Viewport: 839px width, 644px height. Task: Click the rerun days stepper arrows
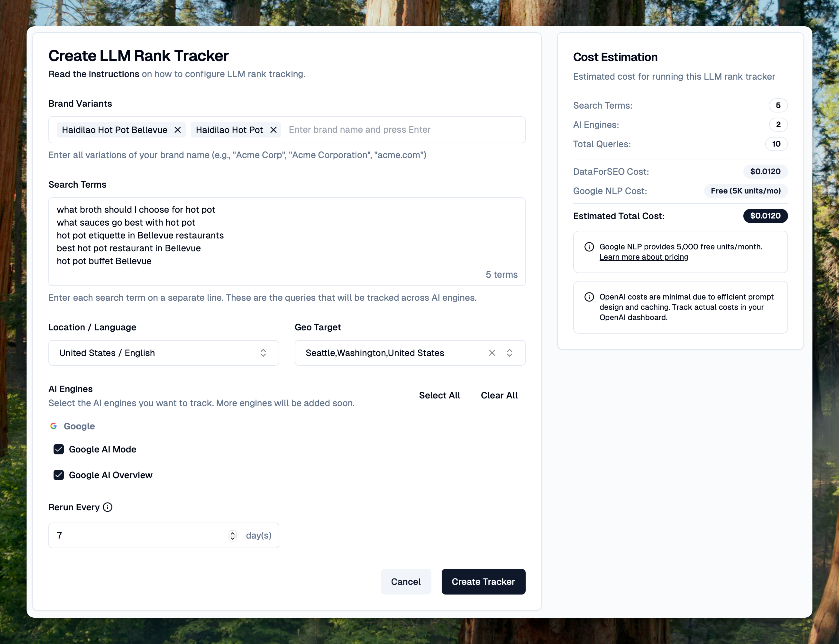click(232, 535)
